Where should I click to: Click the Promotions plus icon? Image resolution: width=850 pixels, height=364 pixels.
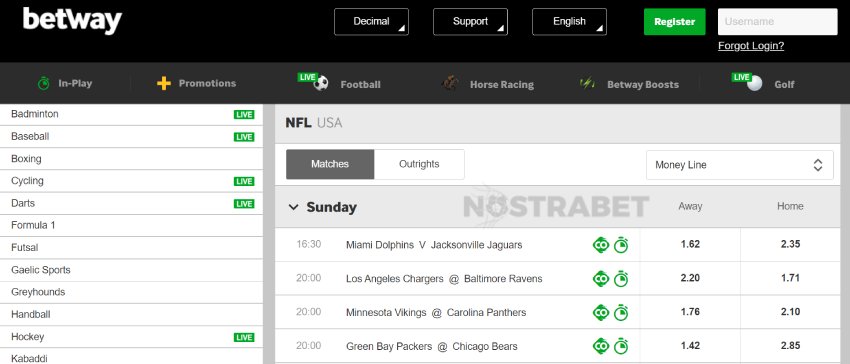point(164,84)
